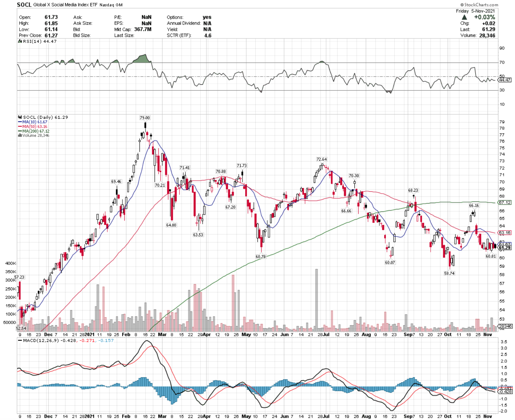Select the High value 61.85
515x420 pixels.
coord(51,23)
